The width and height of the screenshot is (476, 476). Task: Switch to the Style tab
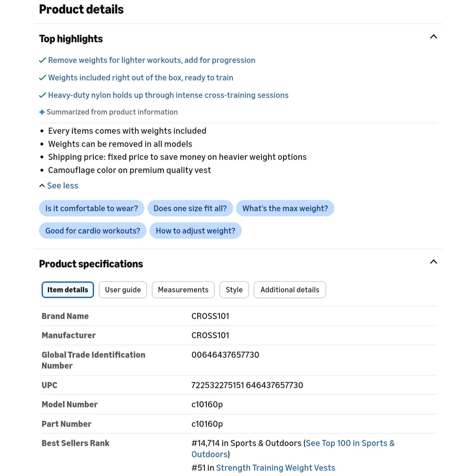pos(234,290)
